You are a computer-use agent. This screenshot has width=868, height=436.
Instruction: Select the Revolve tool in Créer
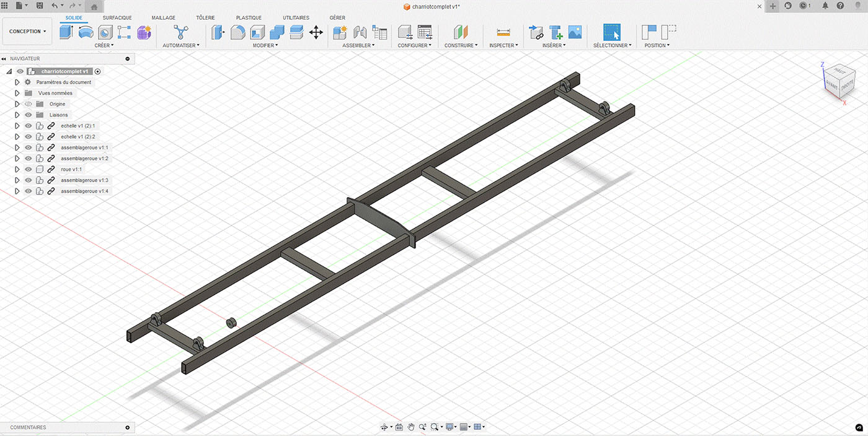click(86, 32)
